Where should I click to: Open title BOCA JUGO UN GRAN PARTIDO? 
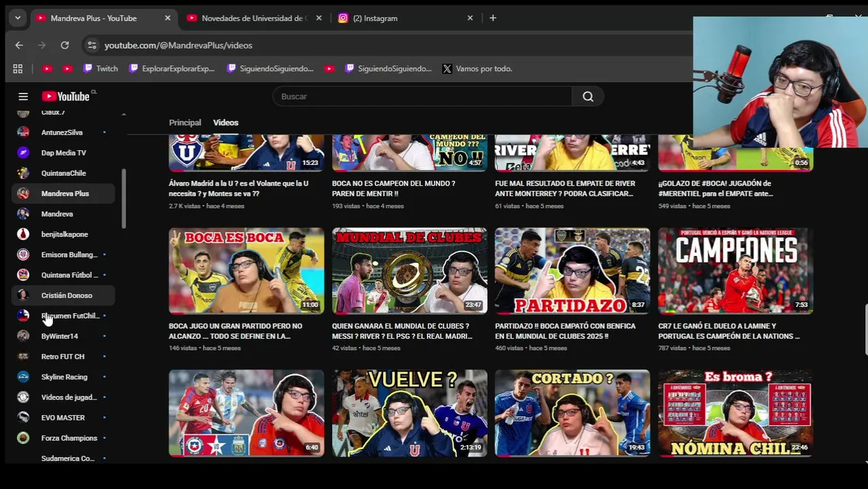point(236,331)
